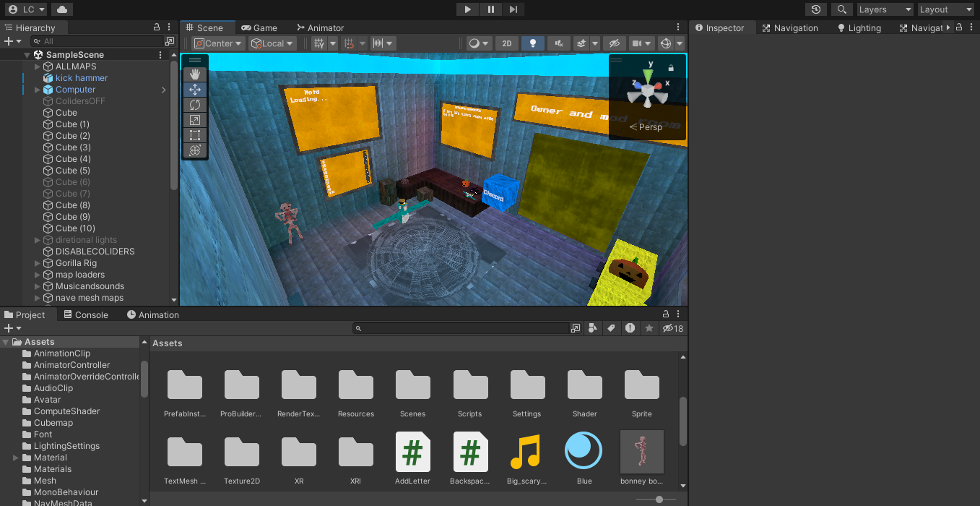The height and width of the screenshot is (506, 980).
Task: Switch to the Animator tab
Action: click(319, 28)
